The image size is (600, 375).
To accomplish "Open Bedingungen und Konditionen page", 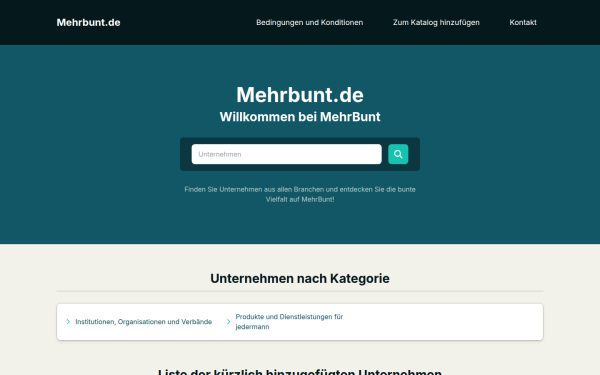I will [x=310, y=23].
